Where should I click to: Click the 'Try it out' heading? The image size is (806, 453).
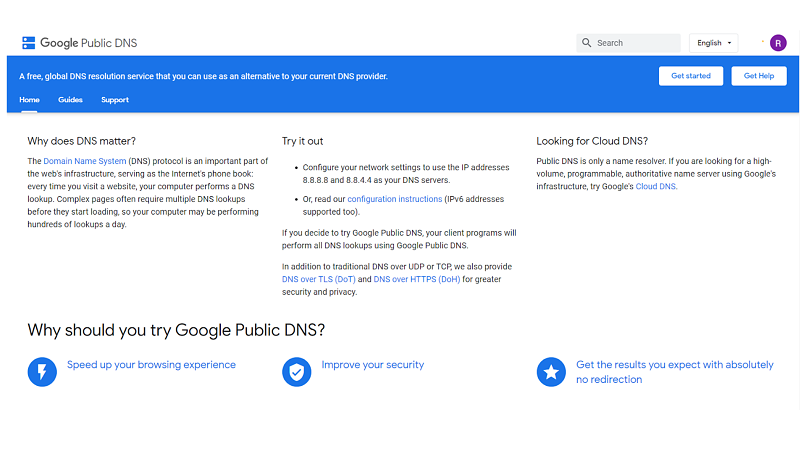[x=302, y=141]
